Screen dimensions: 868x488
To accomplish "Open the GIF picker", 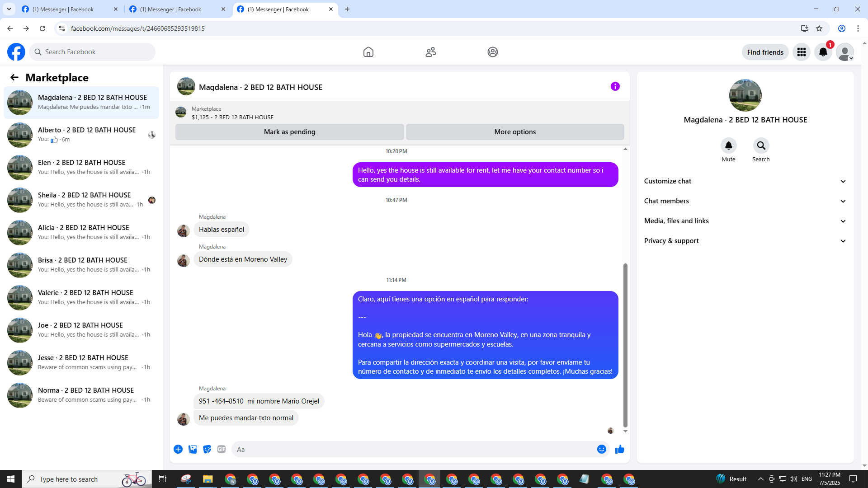I will pos(221,449).
